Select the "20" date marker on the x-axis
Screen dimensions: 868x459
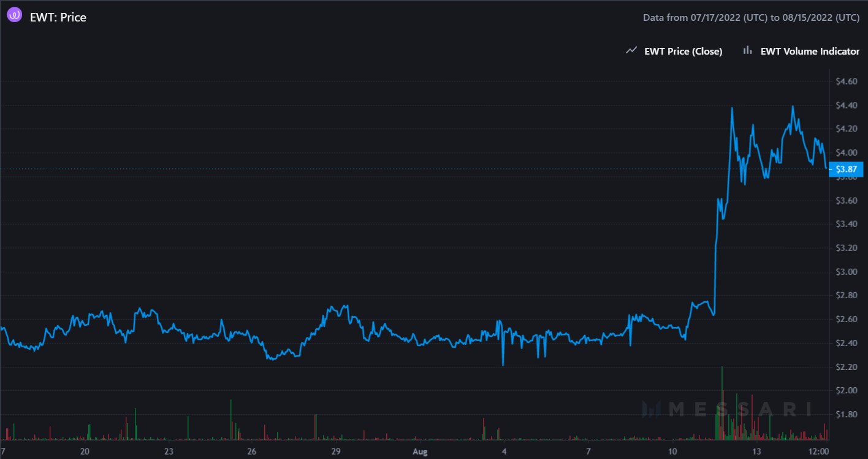85,452
